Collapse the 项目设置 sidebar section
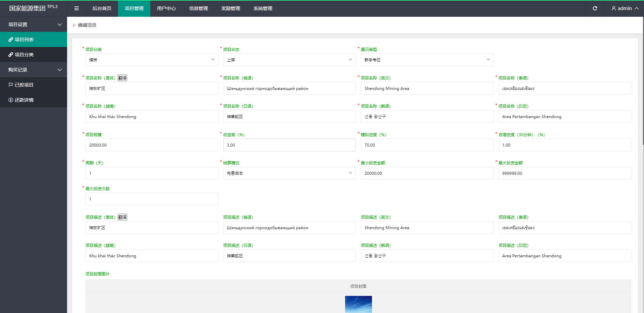The image size is (644, 313). (34, 24)
